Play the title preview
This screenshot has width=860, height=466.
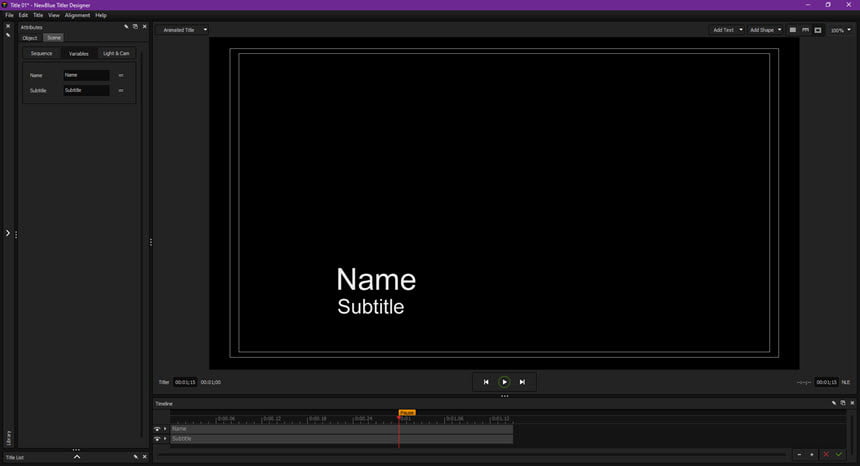click(x=504, y=382)
